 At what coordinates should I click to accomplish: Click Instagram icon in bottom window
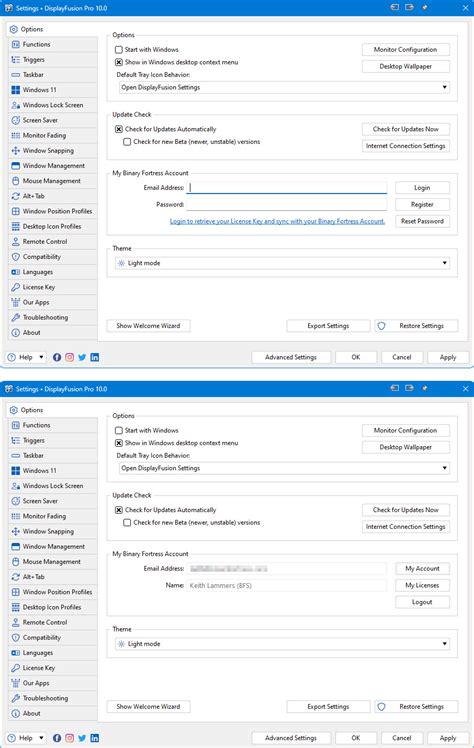(70, 738)
